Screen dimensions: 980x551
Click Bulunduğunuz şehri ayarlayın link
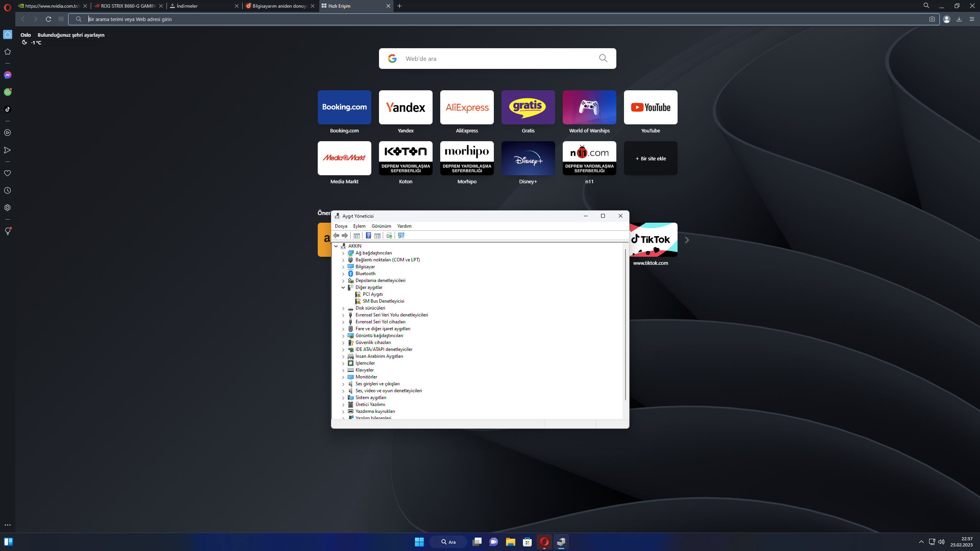(71, 35)
